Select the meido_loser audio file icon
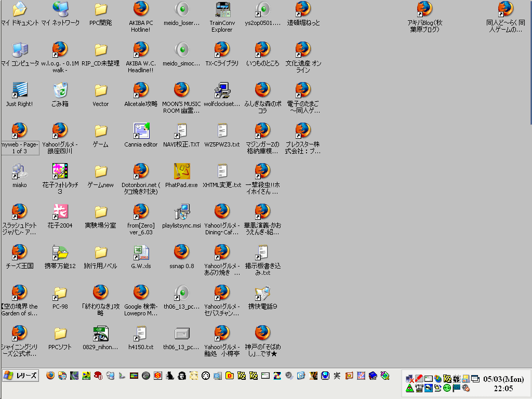Viewport: 532px width, 399px height. 181,9
